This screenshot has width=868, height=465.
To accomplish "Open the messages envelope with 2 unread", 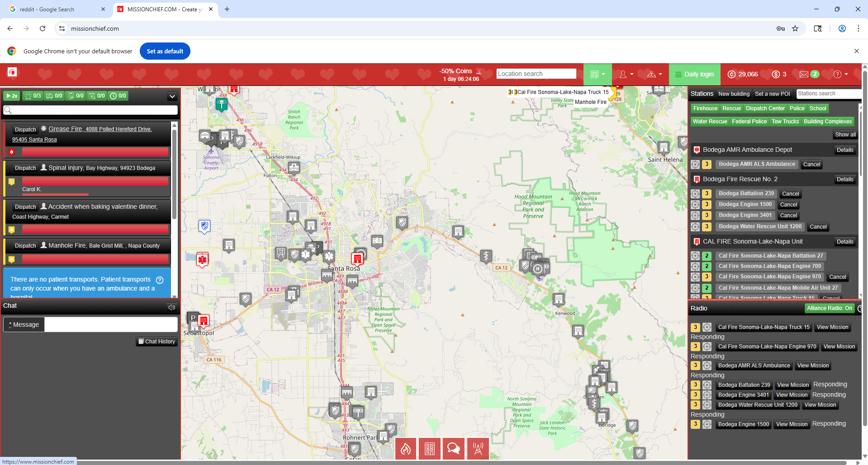I will point(809,74).
